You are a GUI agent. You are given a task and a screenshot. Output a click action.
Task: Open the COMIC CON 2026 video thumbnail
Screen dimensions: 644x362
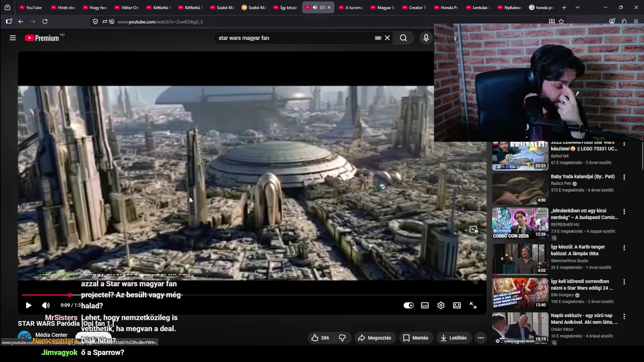(x=520, y=223)
